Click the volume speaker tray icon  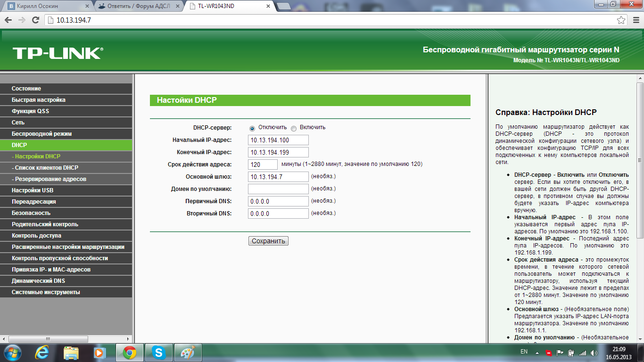[594, 353]
